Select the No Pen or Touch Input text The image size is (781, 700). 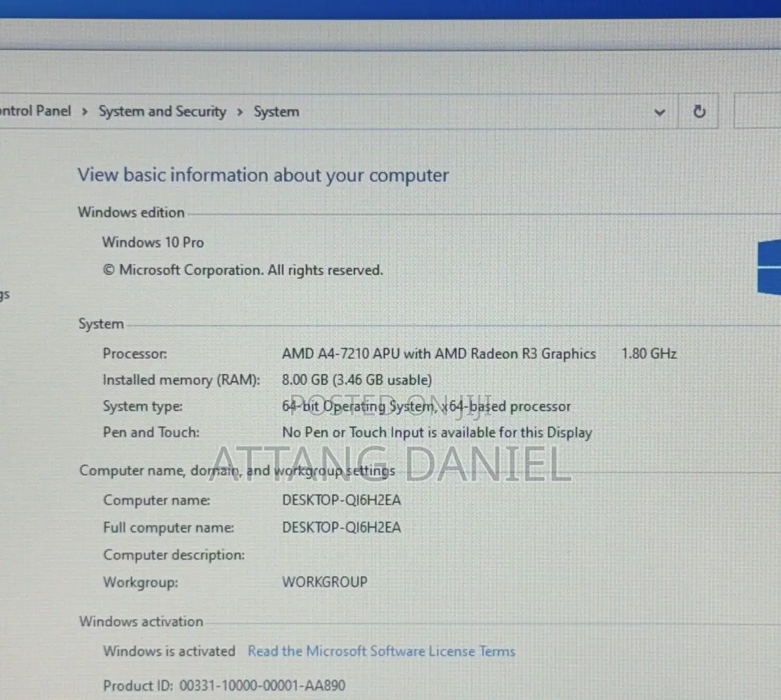point(437,433)
